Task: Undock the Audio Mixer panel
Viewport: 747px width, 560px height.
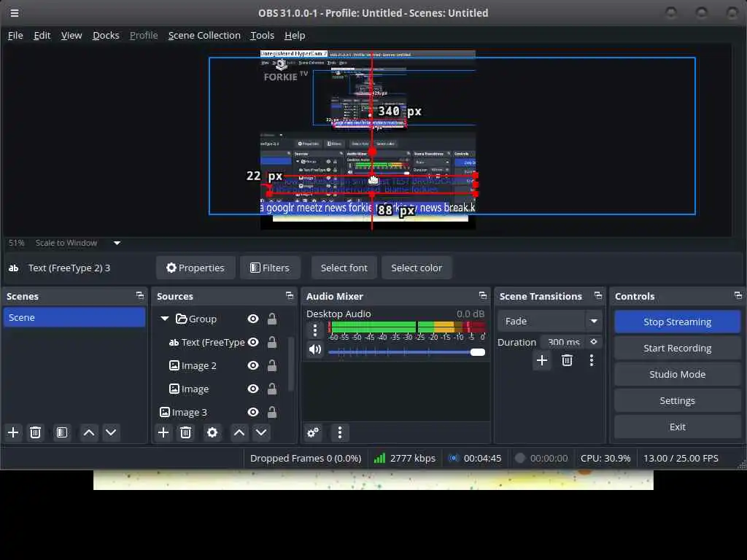Action: 483,296
